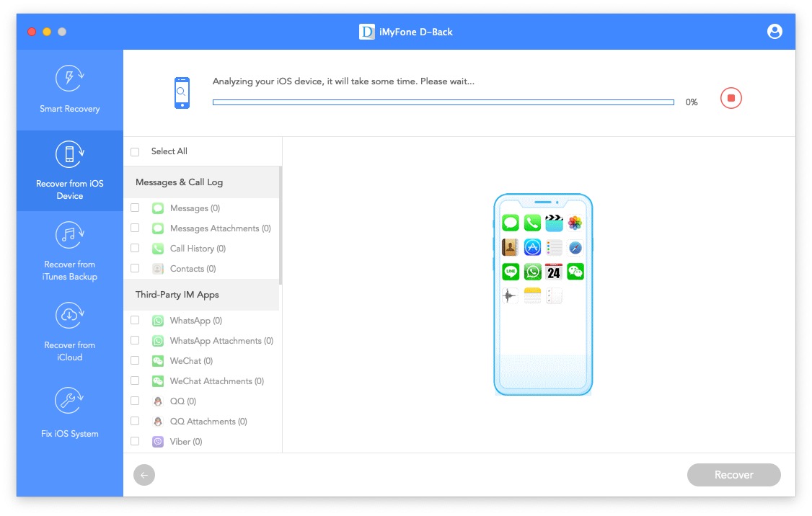Click the Viber list icon

click(x=158, y=442)
